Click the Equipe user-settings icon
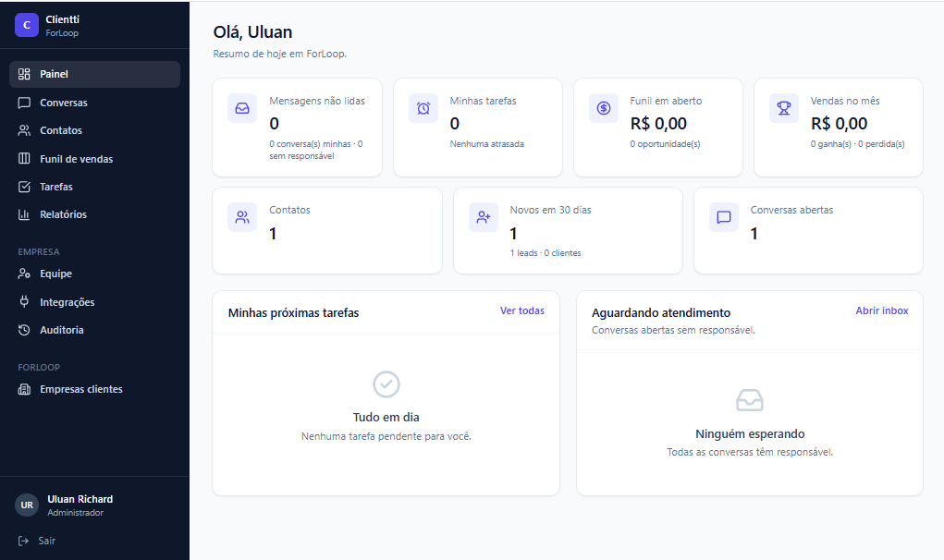Image resolution: width=944 pixels, height=560 pixels. [x=24, y=274]
